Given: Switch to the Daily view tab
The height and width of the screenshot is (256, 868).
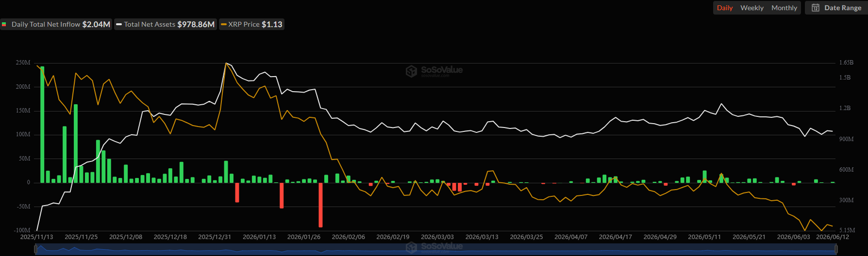Looking at the screenshot, I should tap(725, 8).
